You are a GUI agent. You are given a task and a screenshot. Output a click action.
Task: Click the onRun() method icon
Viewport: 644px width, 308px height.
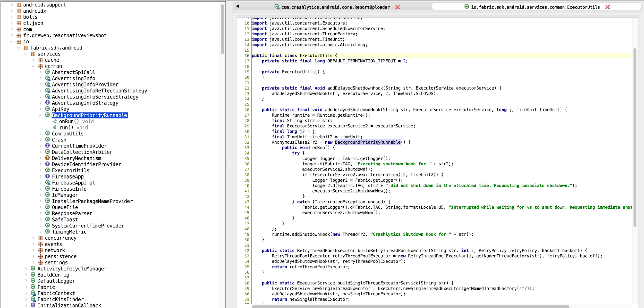[55, 121]
